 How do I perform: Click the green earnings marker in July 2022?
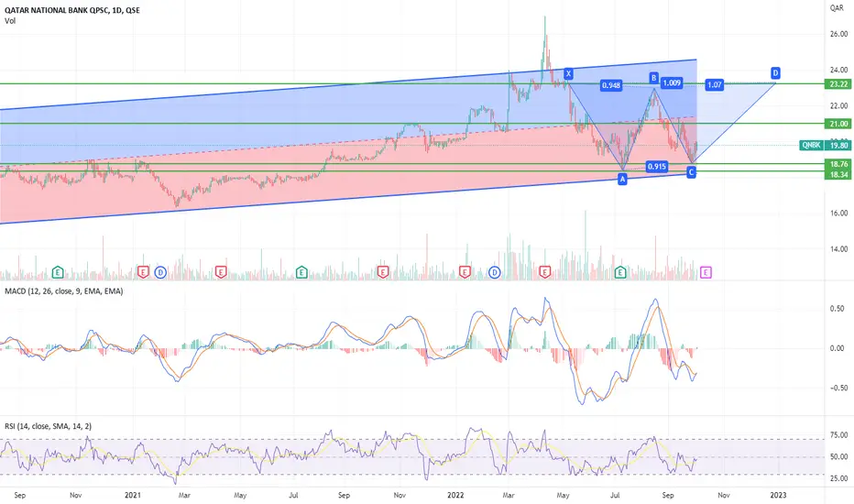click(x=620, y=272)
